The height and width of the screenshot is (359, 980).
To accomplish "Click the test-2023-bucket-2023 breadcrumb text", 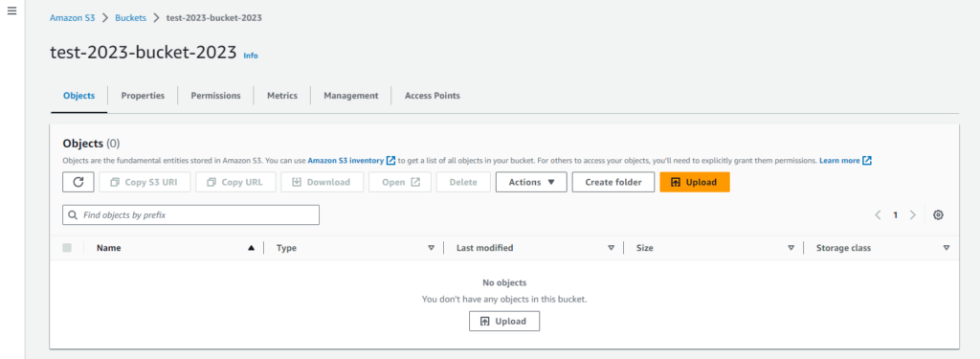I will pos(213,18).
